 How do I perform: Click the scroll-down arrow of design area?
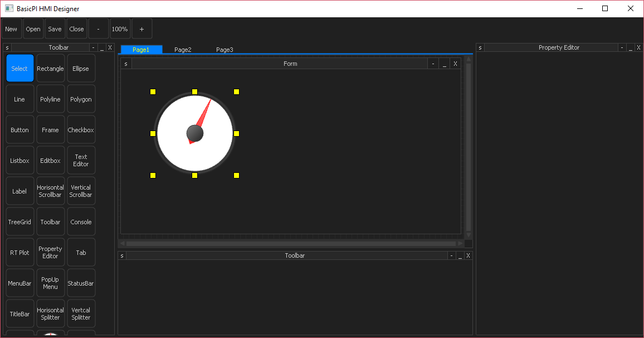[469, 235]
